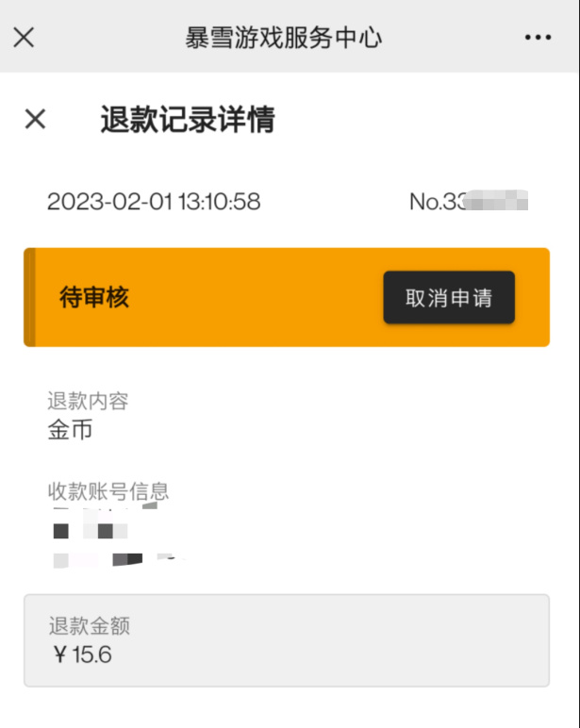This screenshot has height=728, width=580.
Task: Tap the 退款记录详情 heading
Action: click(188, 120)
